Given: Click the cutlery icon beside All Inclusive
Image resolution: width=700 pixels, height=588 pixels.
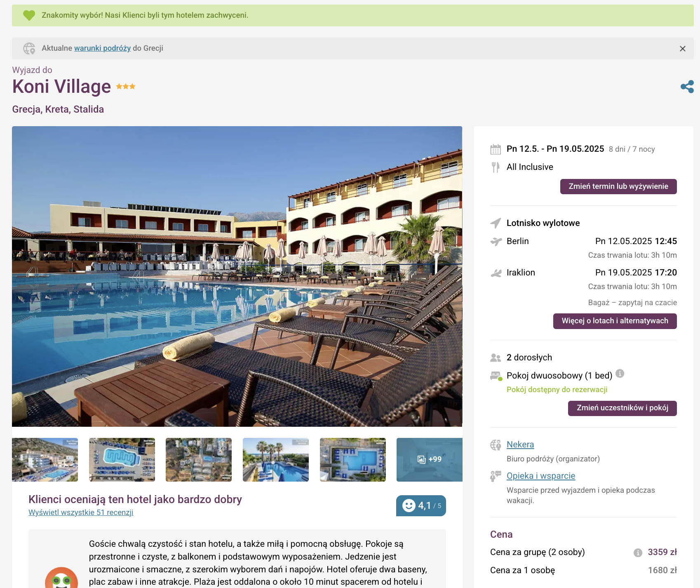Looking at the screenshot, I should coord(496,167).
